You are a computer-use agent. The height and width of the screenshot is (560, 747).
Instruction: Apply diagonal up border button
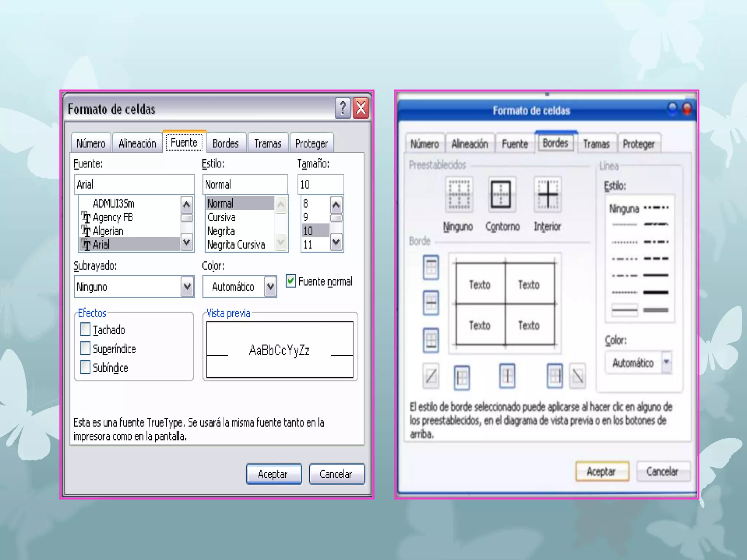431,376
